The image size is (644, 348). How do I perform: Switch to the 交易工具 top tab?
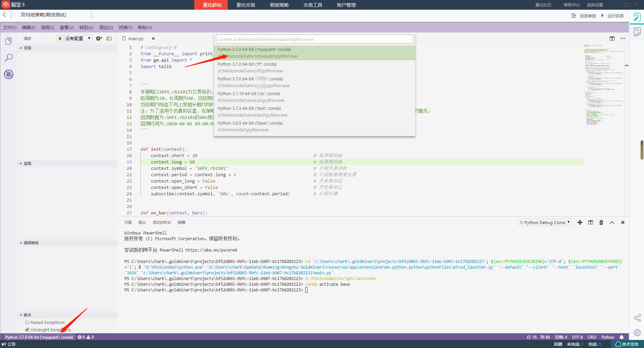[x=313, y=5]
